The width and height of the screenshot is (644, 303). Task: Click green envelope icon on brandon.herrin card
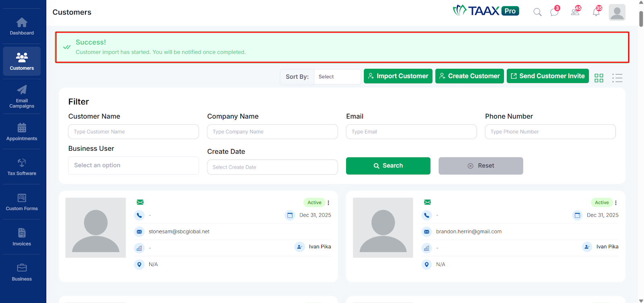[427, 202]
